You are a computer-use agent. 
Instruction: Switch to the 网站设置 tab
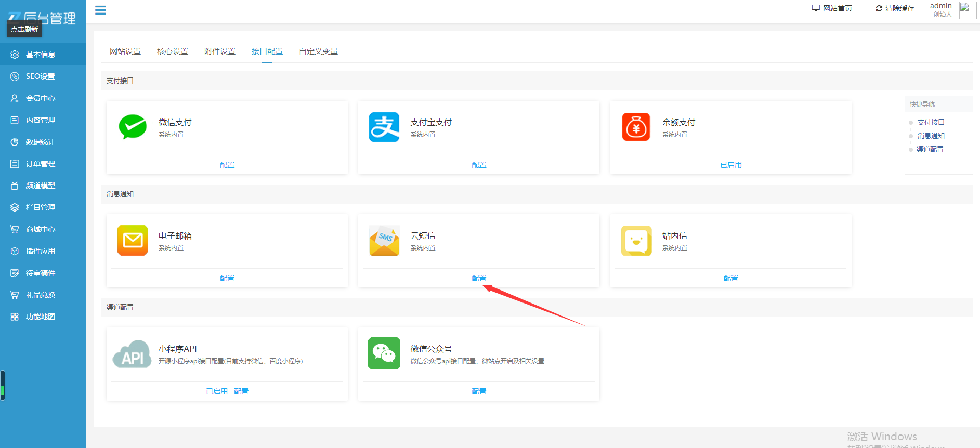tap(125, 51)
